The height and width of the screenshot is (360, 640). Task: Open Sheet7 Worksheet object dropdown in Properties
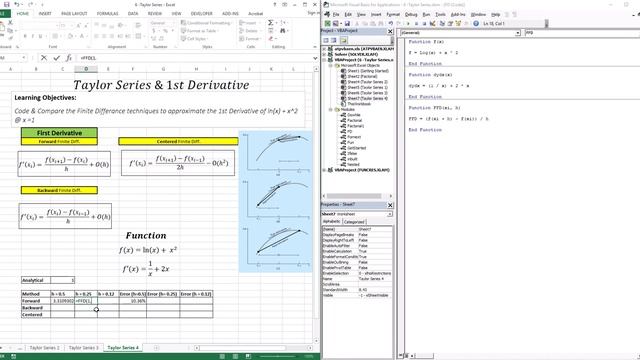tap(390, 214)
